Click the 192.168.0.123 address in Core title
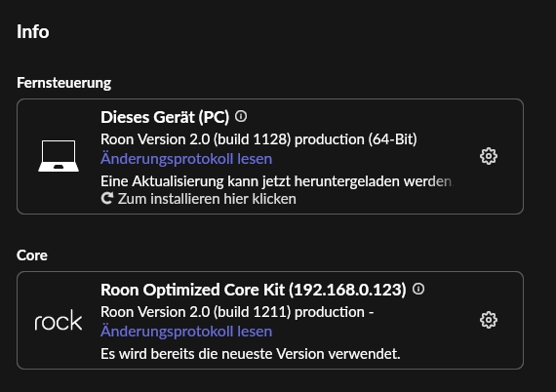The image size is (556, 392). 347,290
